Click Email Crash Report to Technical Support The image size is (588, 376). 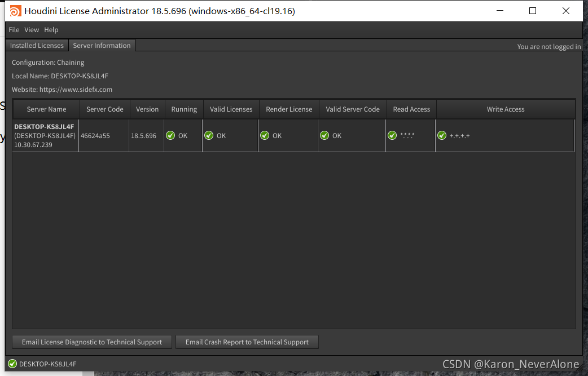click(247, 342)
